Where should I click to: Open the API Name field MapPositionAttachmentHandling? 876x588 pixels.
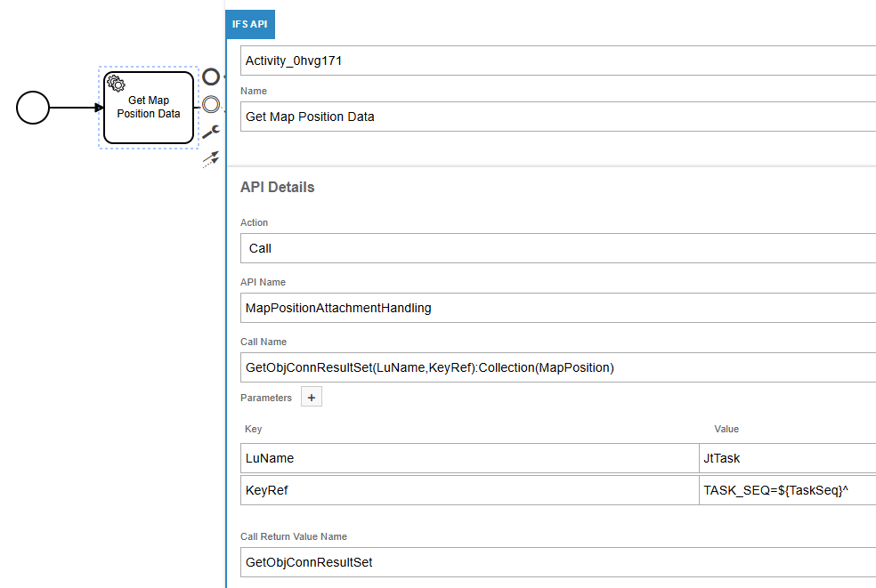557,308
